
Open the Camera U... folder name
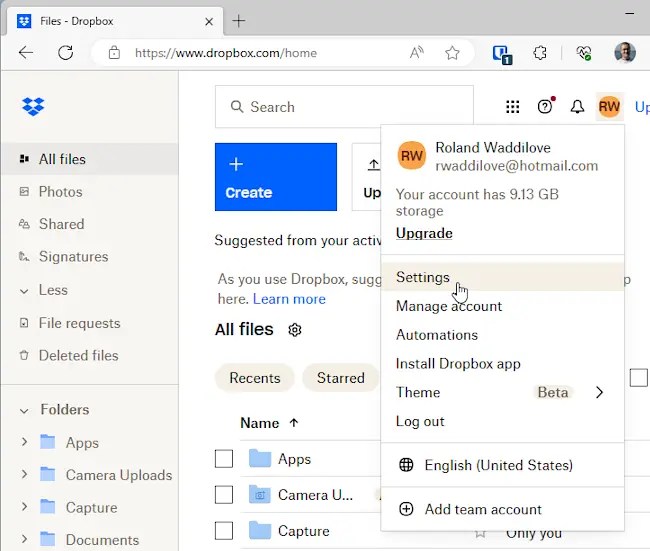[x=315, y=495]
